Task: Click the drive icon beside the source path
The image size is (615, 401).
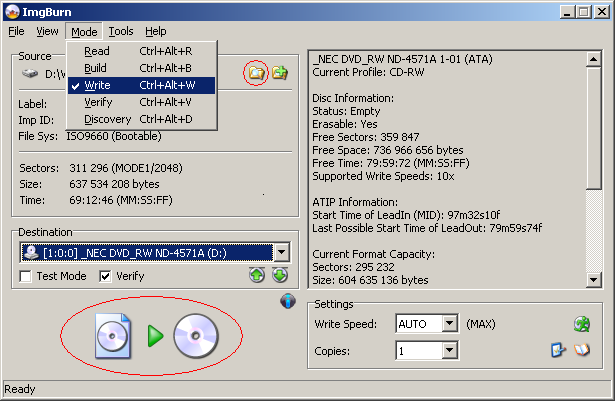Action: [x=30, y=73]
